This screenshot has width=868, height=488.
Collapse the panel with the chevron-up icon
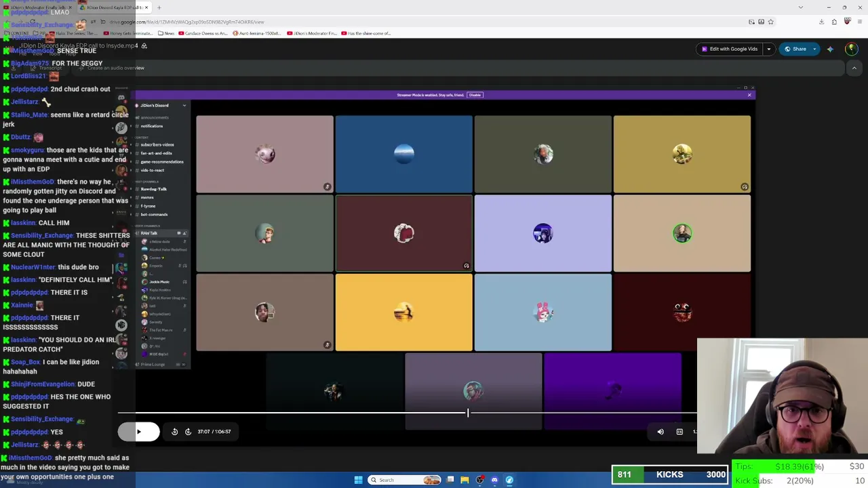point(854,68)
